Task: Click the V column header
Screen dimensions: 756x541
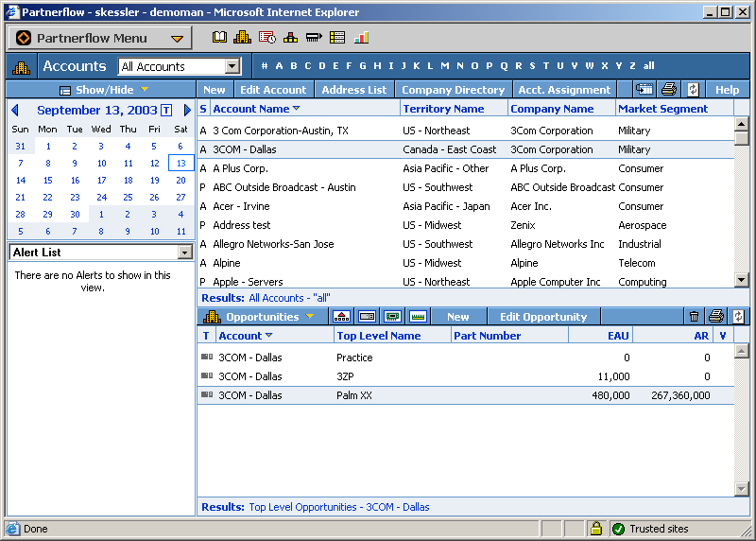Action: point(722,336)
